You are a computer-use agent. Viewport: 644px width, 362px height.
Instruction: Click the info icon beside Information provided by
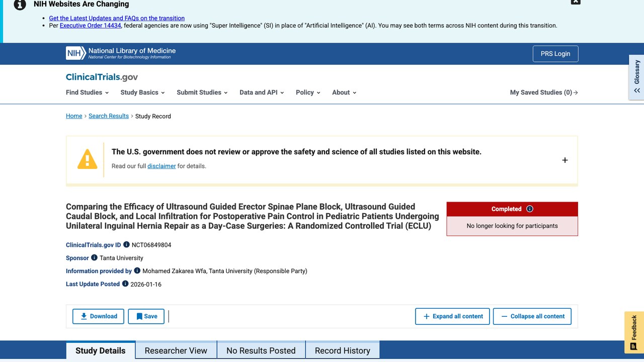(137, 270)
